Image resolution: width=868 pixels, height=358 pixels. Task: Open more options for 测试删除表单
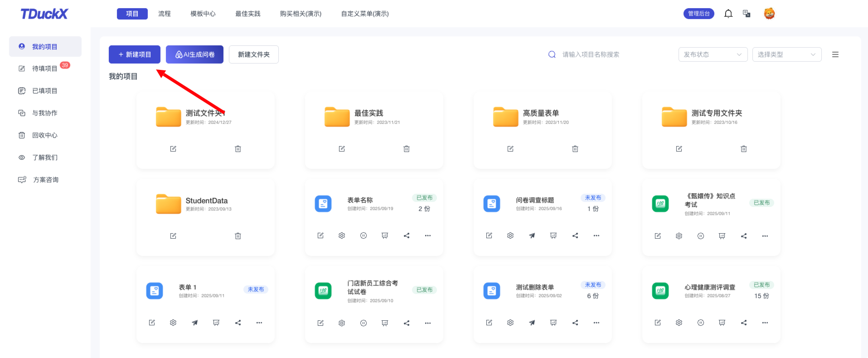pos(596,323)
